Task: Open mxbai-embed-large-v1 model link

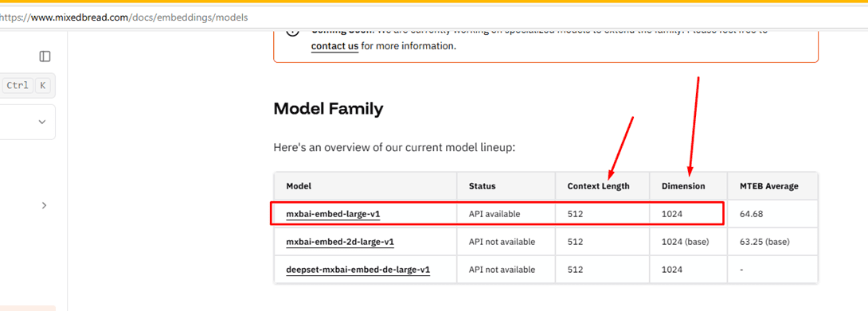Action: (333, 214)
